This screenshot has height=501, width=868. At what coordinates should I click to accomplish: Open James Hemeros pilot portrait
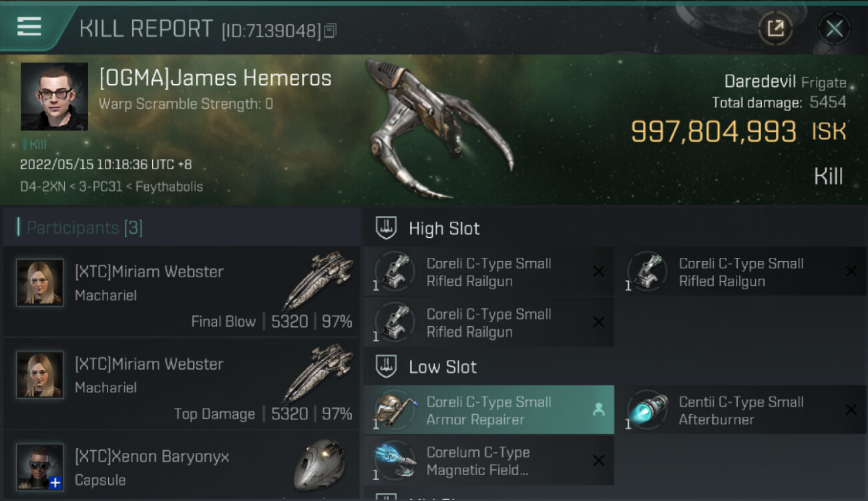[x=54, y=96]
